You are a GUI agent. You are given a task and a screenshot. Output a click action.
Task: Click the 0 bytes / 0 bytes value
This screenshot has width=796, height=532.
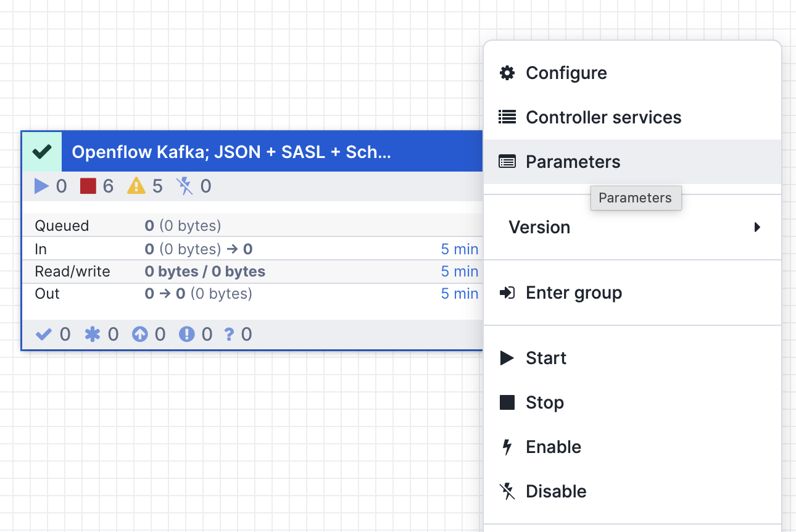pos(205,272)
